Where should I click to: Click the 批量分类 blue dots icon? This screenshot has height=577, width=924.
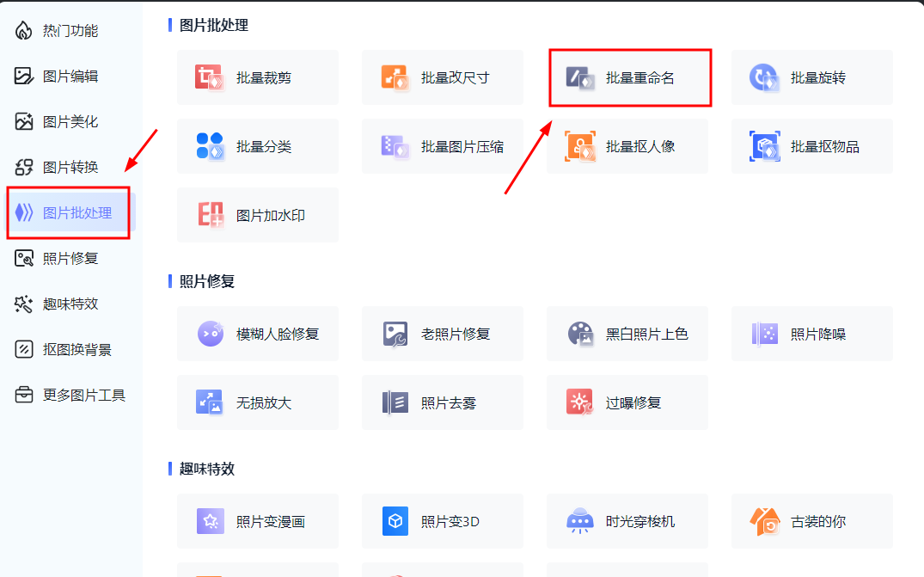[210, 146]
